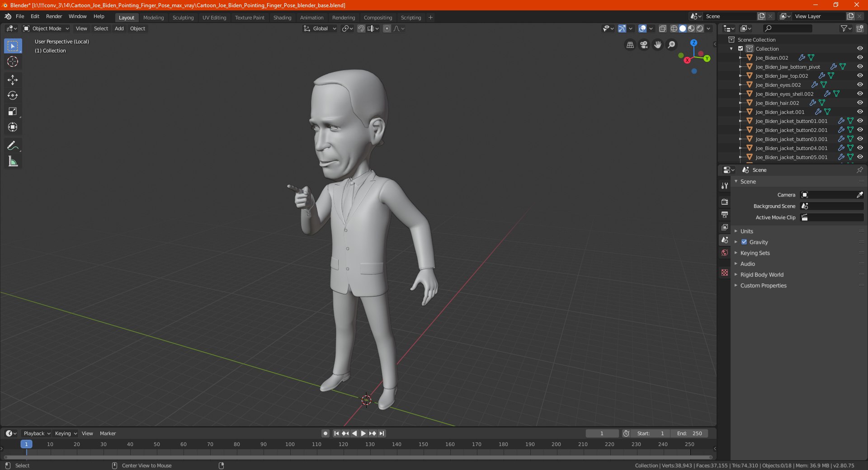868x470 pixels.
Task: Click the pan view hand icon
Action: point(658,45)
